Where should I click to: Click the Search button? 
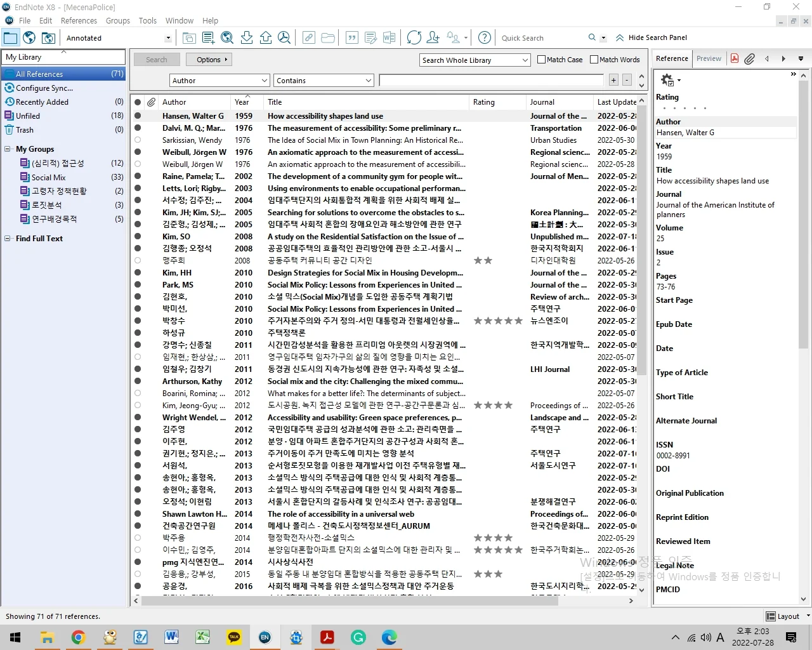pos(157,60)
